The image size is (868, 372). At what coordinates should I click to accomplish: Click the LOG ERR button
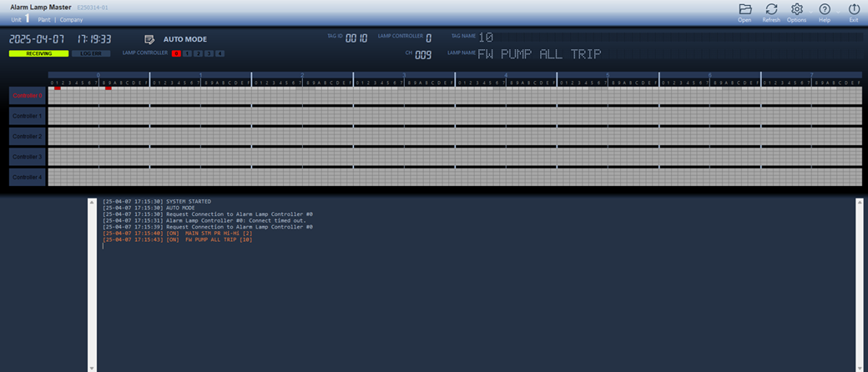91,53
